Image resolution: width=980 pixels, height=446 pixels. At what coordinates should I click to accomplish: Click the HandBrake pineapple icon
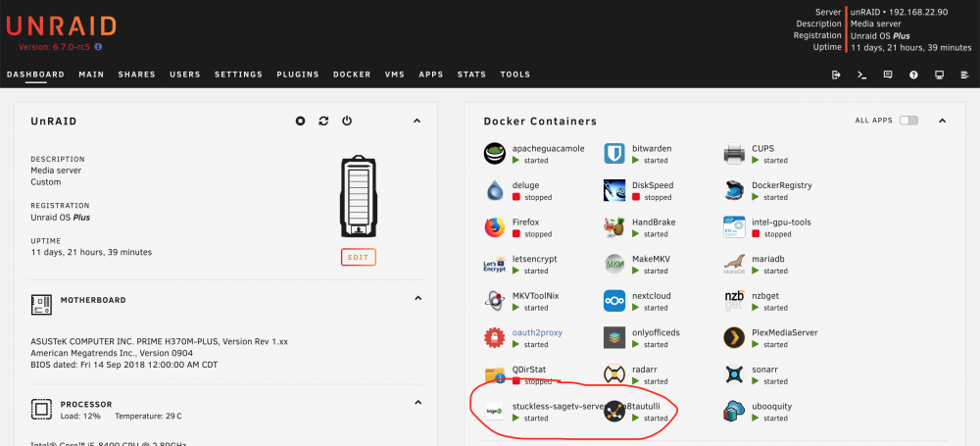pyautogui.click(x=614, y=227)
